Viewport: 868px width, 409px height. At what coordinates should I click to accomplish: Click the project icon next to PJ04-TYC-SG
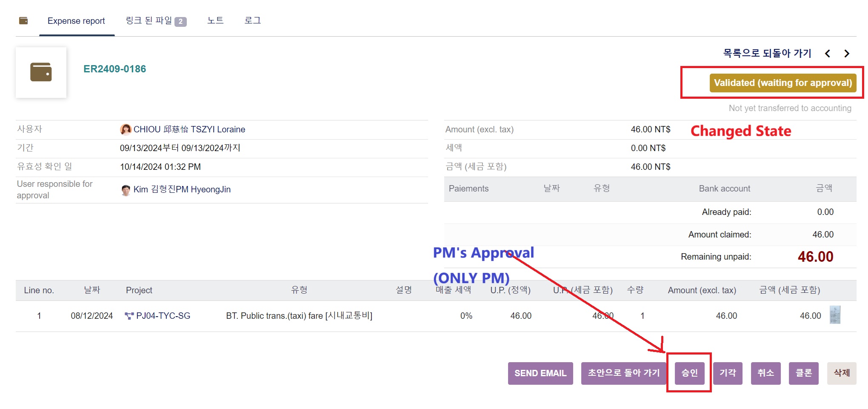click(129, 316)
